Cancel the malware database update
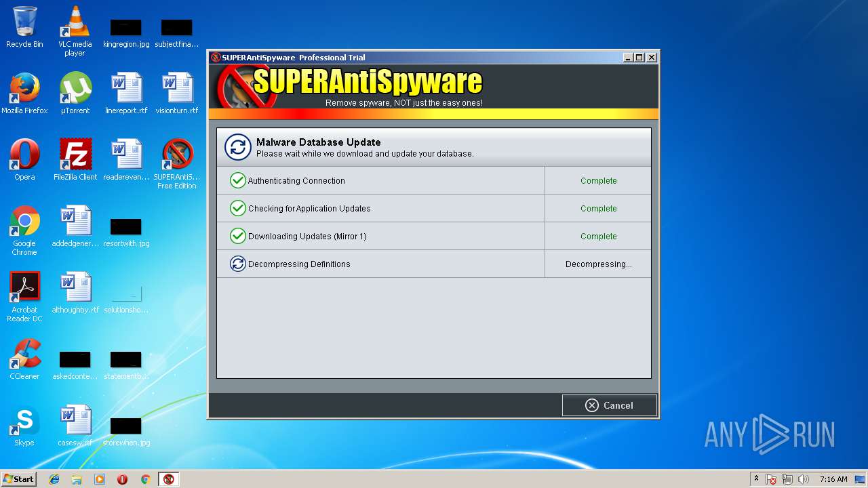The image size is (868, 488). [x=609, y=405]
